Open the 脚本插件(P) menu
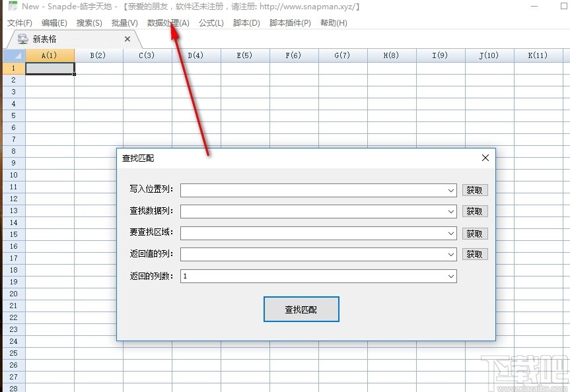The image size is (570, 392). (x=289, y=22)
